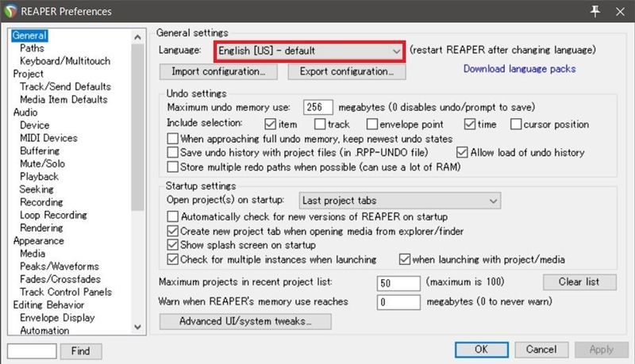Confirm preferences with OK
The width and height of the screenshot is (635, 364).
482,350
